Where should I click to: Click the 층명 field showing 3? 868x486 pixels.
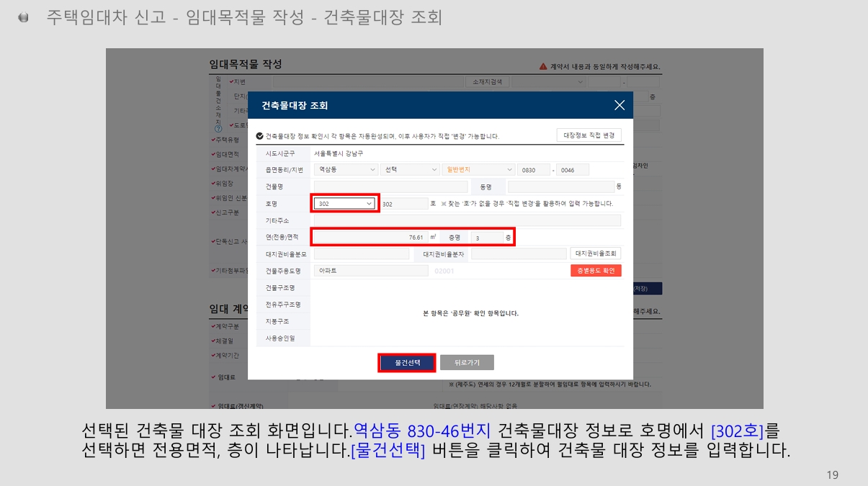tap(487, 237)
